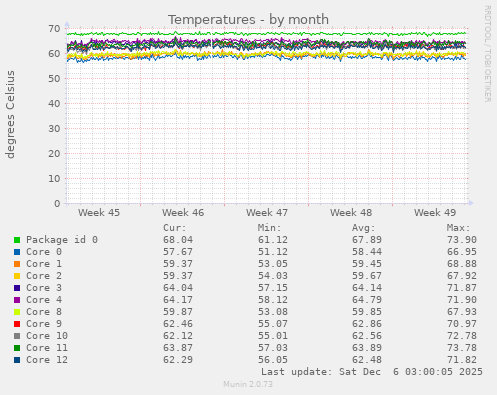Click the Last update timestamp text
497x395 pixels.
coord(372,372)
